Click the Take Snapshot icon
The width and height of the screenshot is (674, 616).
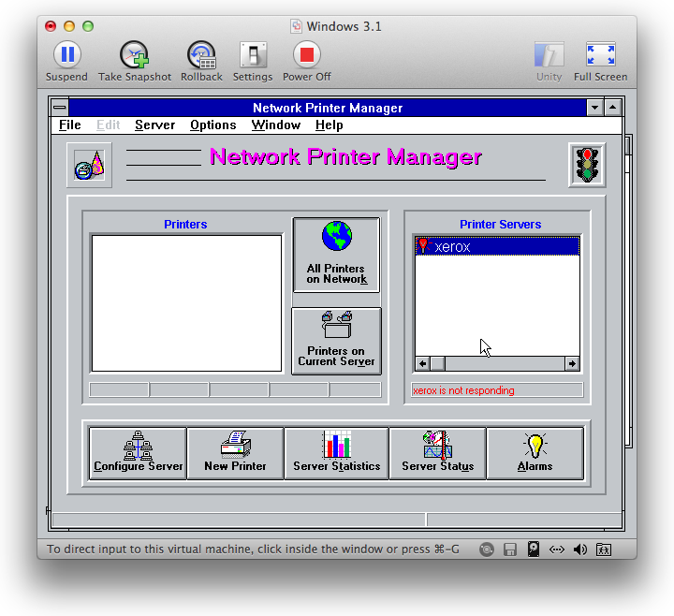pos(135,55)
